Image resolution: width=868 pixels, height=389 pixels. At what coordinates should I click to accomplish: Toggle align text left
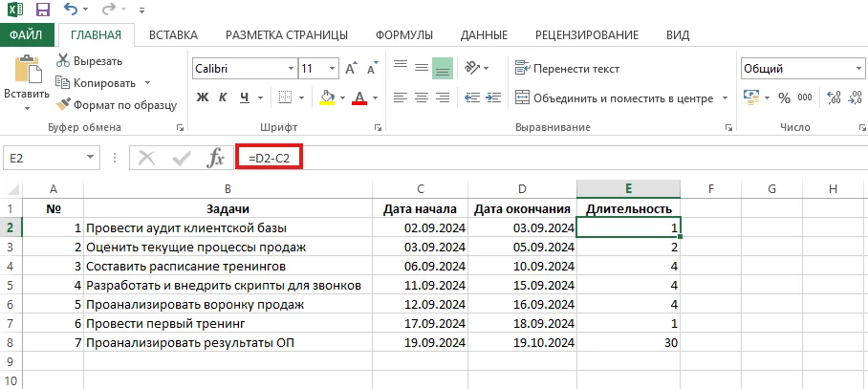click(401, 97)
